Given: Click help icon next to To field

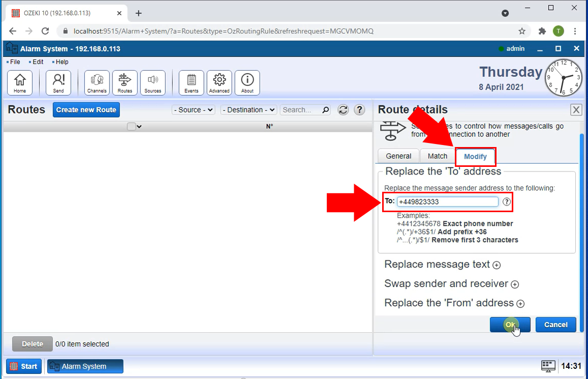Looking at the screenshot, I should (507, 202).
